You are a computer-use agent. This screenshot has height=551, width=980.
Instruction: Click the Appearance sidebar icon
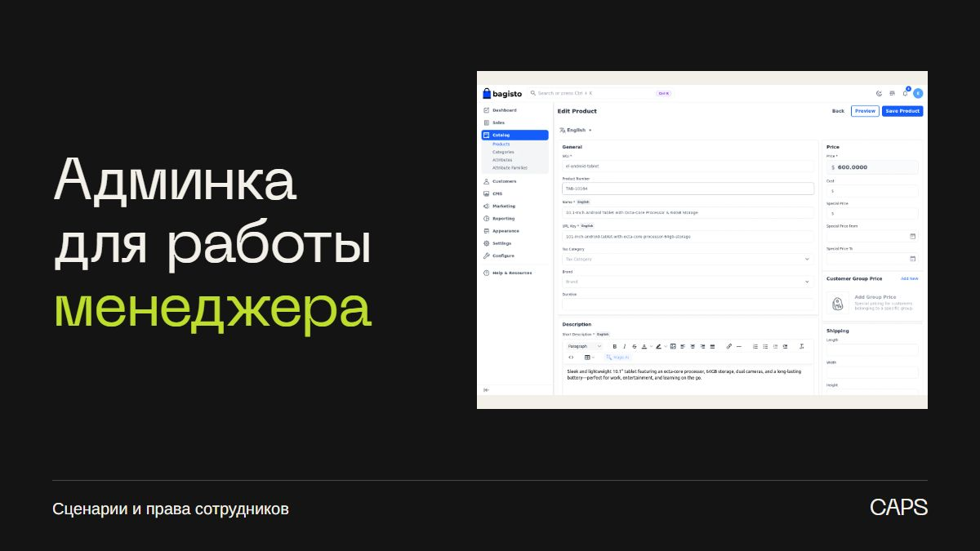click(x=486, y=231)
